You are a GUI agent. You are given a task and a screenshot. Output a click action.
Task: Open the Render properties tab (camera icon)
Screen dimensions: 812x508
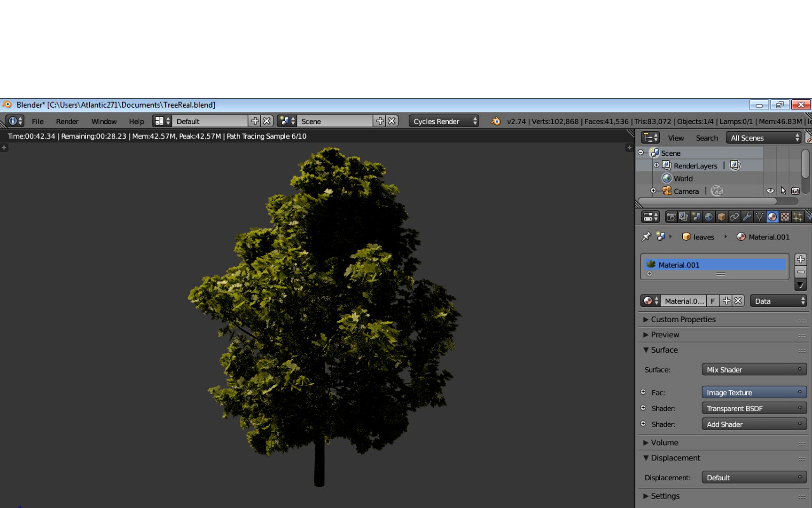point(672,216)
